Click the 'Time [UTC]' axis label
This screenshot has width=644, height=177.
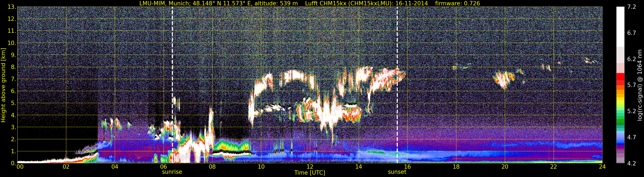tap(310, 173)
